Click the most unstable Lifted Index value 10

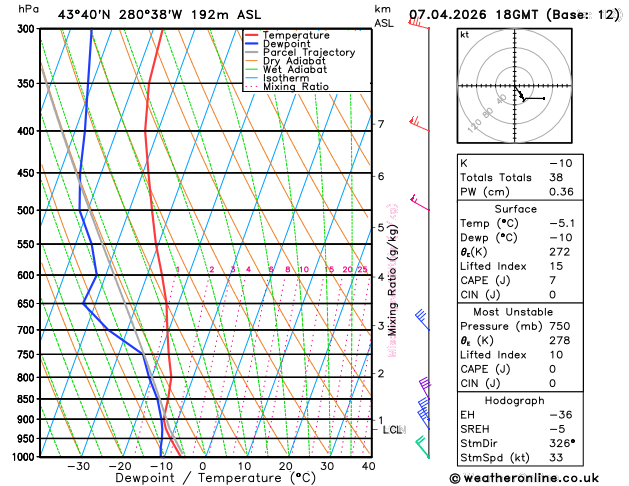pos(556,355)
